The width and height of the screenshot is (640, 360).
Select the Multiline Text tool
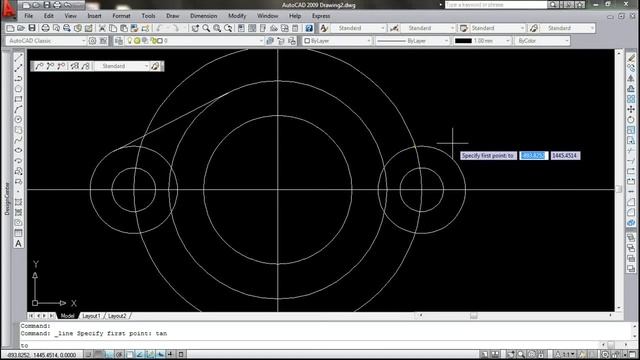pyautogui.click(x=18, y=243)
